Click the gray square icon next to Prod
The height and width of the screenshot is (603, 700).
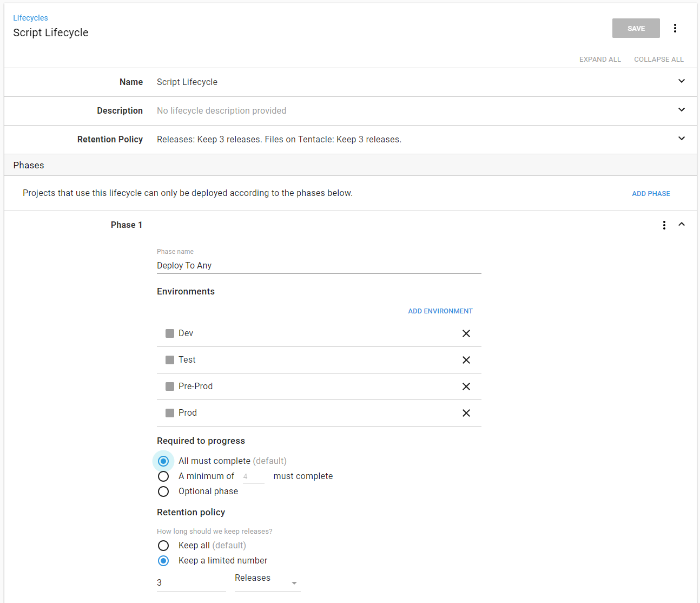(x=170, y=413)
